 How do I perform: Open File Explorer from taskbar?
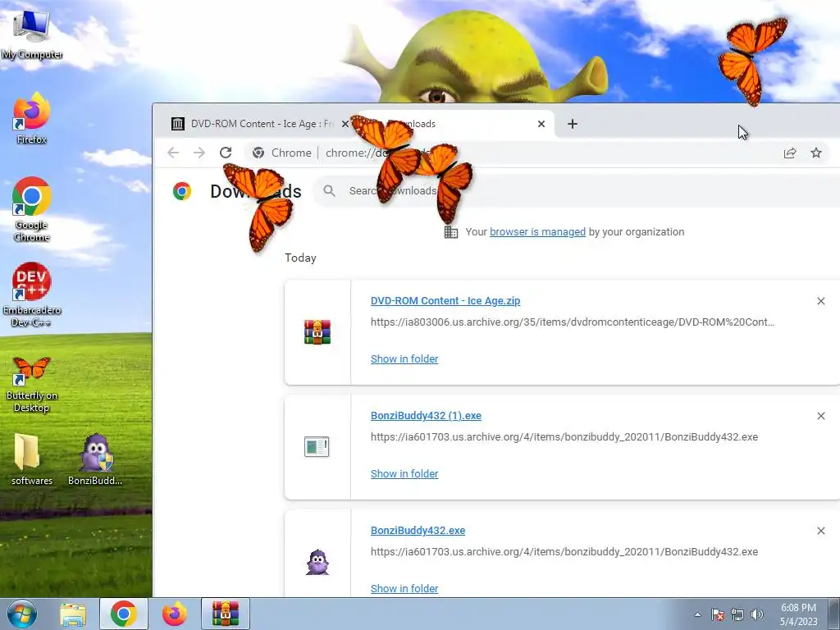(x=73, y=614)
